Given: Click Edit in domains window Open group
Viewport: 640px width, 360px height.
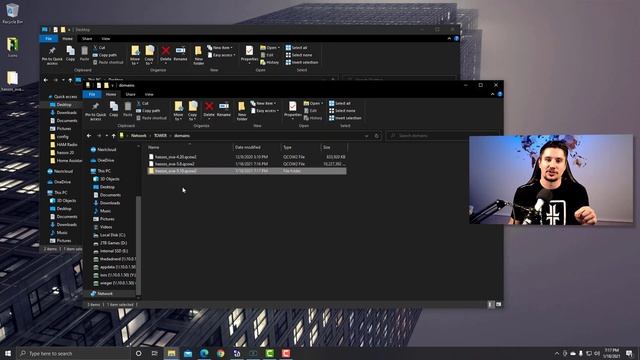Looking at the screenshot, I should [x=311, y=111].
